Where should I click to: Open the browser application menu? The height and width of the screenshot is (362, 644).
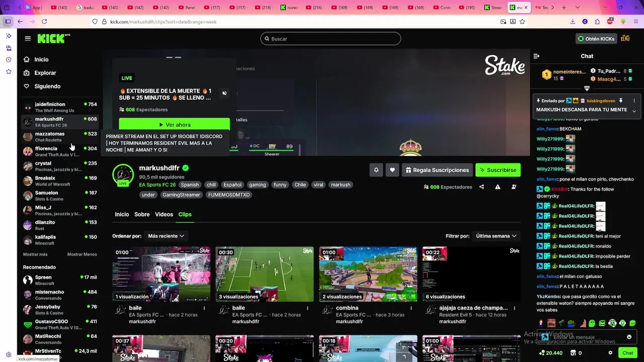pos(635,22)
